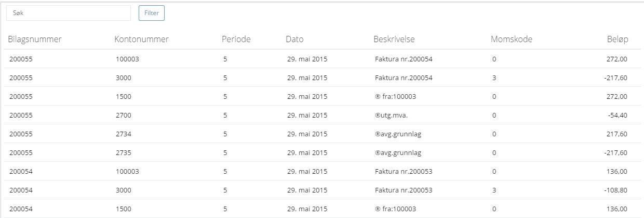This screenshot has height=218, width=644.
Task: Click the Søk search input field
Action: pyautogui.click(x=68, y=13)
